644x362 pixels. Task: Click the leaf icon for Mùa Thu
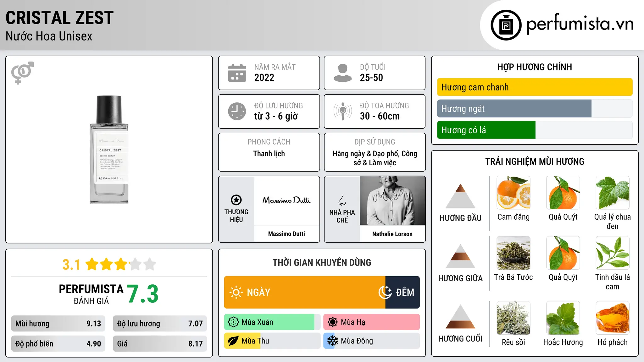(233, 341)
